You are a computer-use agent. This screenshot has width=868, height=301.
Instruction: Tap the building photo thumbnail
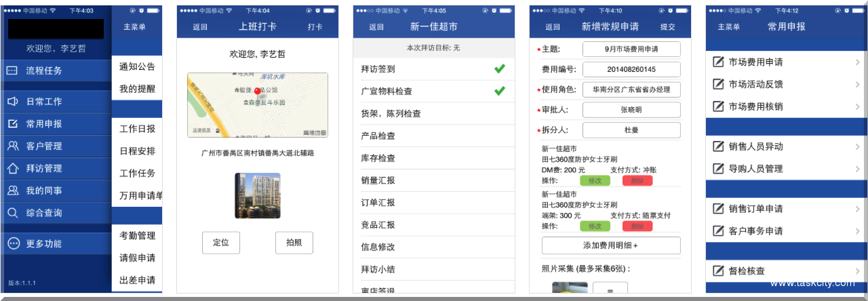point(257,196)
